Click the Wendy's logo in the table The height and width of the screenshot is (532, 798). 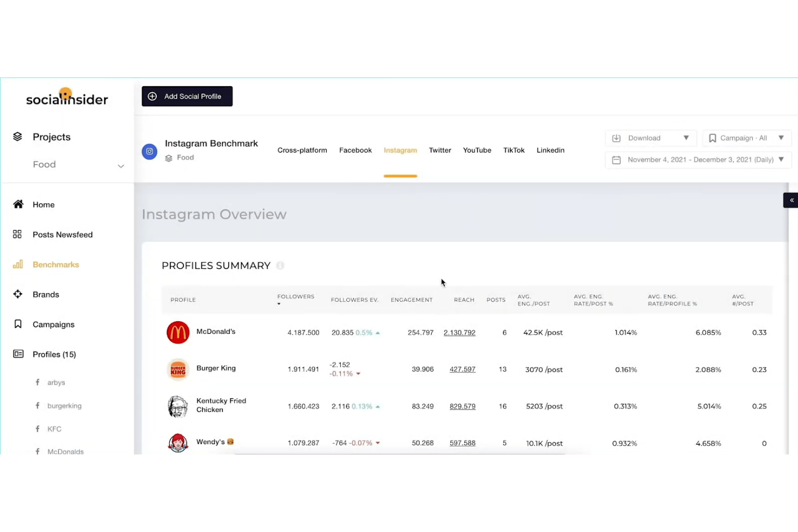point(178,443)
